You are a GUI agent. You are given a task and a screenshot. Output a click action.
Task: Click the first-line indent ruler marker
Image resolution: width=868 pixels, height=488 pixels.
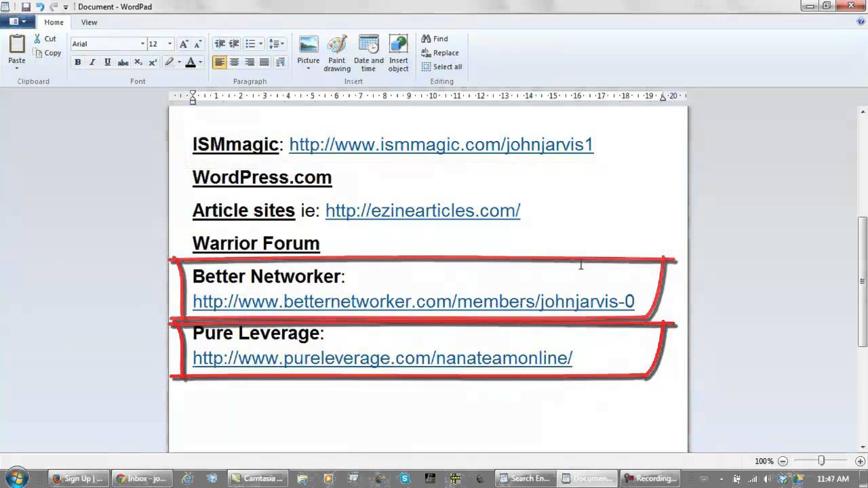pyautogui.click(x=193, y=93)
